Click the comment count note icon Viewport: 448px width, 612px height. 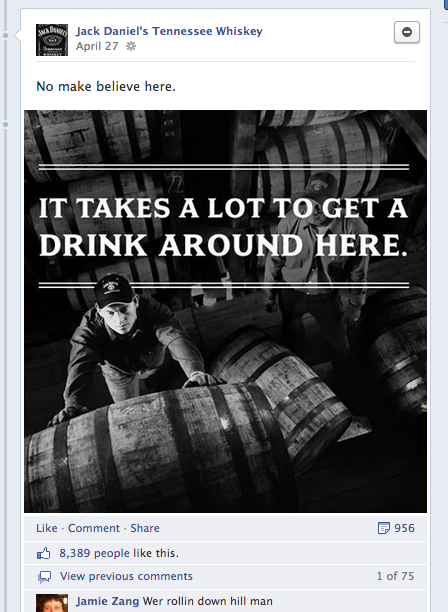(384, 528)
